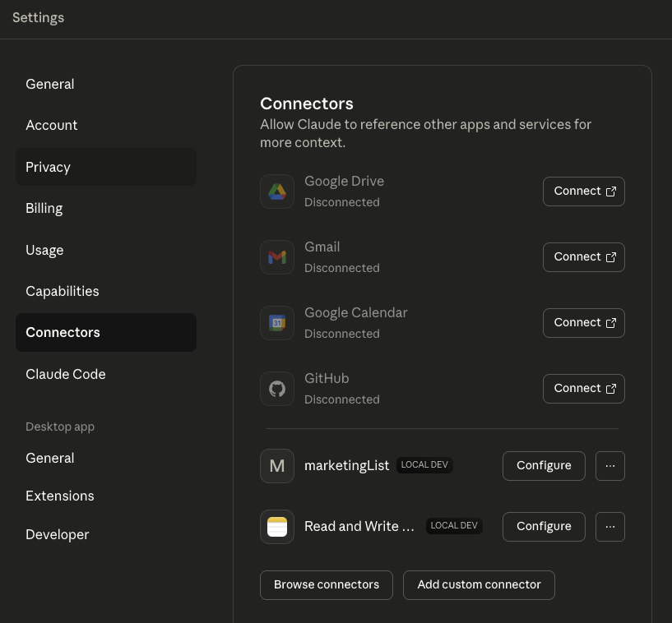Image resolution: width=672 pixels, height=623 pixels.
Task: Configure the marketingList connector
Action: coord(544,465)
